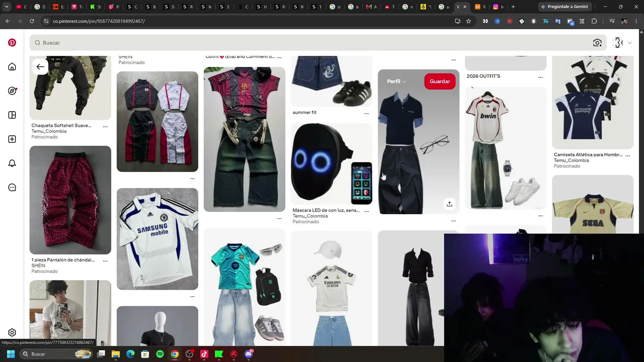Go to Pinterest Home feed icon
Screen dimensions: 644x362
click(x=12, y=67)
